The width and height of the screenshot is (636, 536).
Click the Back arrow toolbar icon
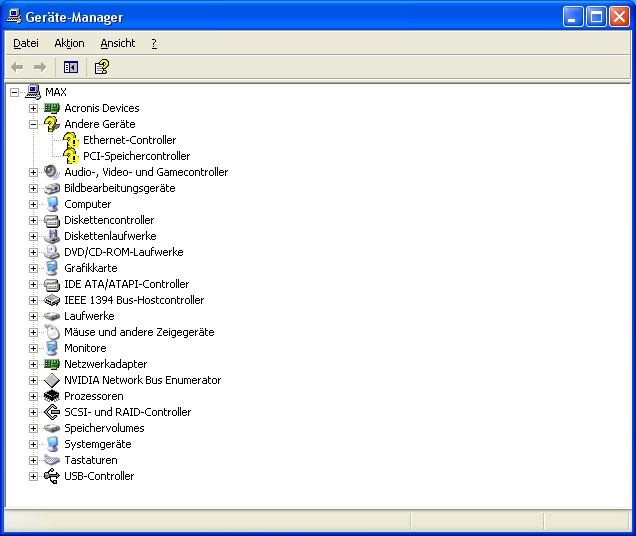pyautogui.click(x=17, y=67)
